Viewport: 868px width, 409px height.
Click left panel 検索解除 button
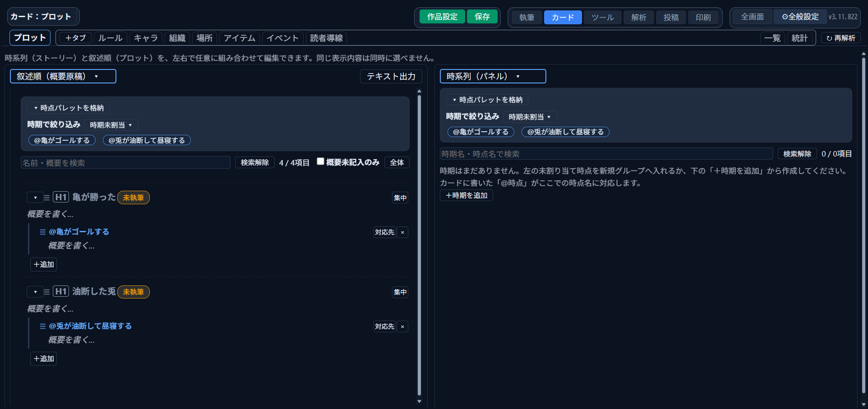coord(255,162)
